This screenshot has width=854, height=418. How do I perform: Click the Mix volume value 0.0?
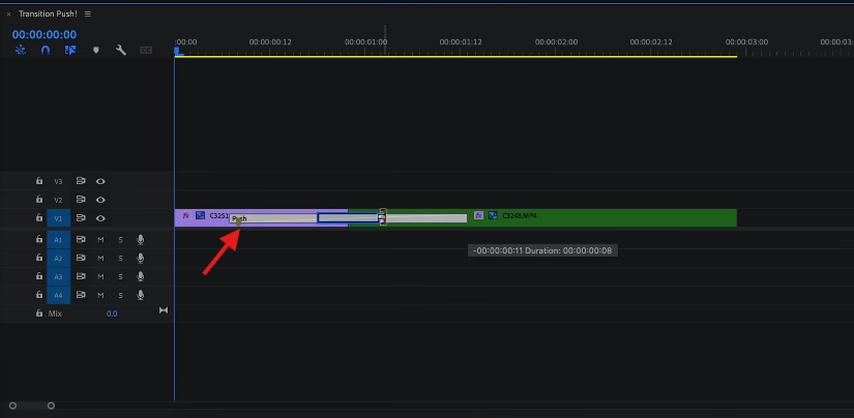click(112, 314)
